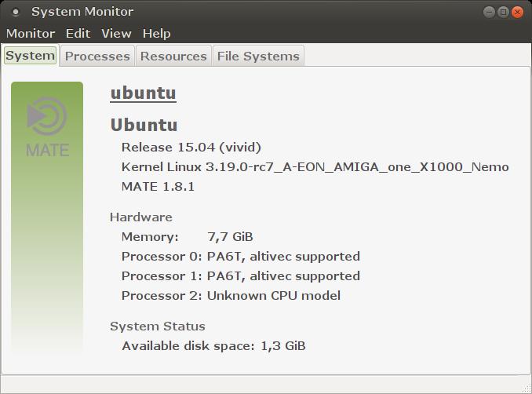This screenshot has width=532, height=394.
Task: Open the Help menu
Action: pos(156,33)
